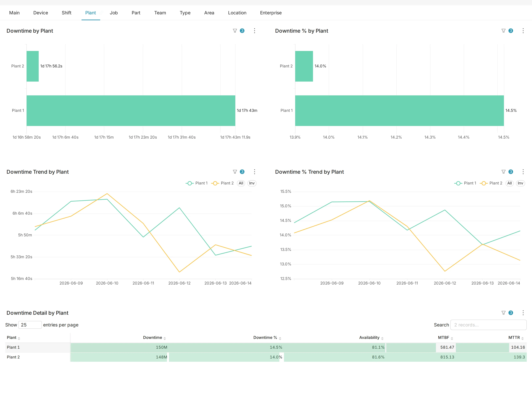Click the 14.5% Downtime % table cell
532x412 pixels.
(226, 347)
